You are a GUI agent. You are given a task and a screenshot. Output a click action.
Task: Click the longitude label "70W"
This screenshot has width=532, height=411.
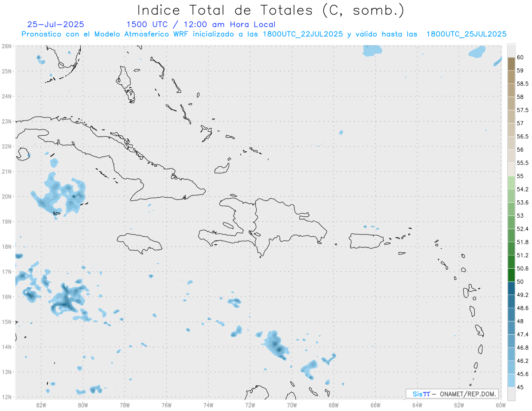292,404
